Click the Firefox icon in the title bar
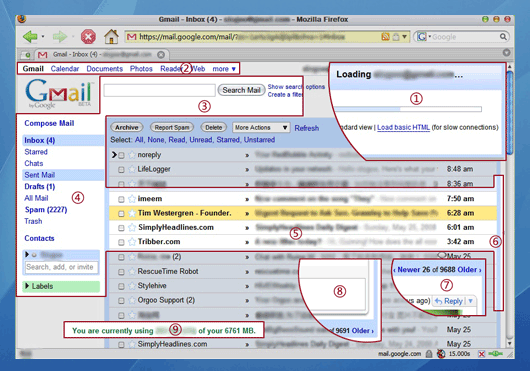530x371 pixels. (22, 19)
